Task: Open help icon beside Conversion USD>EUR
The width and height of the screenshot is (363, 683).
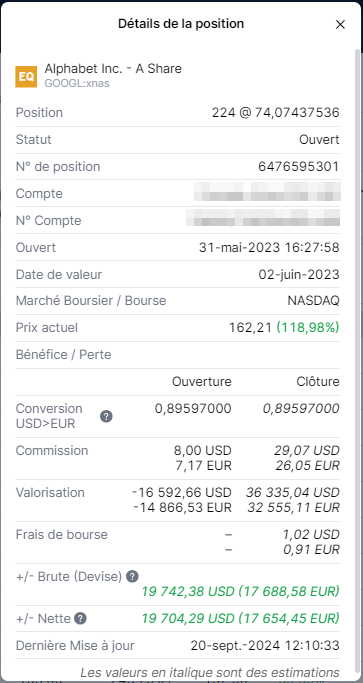Action: pyautogui.click(x=106, y=416)
